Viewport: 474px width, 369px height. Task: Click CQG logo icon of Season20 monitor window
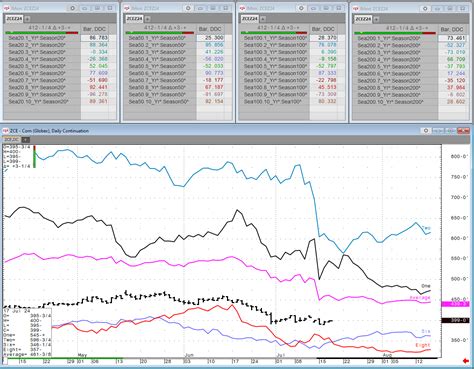point(6,8)
